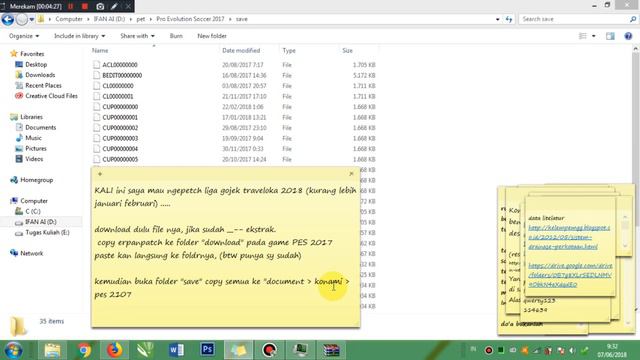Open the drive.google.com link in sticky note

pyautogui.click(x=570, y=275)
